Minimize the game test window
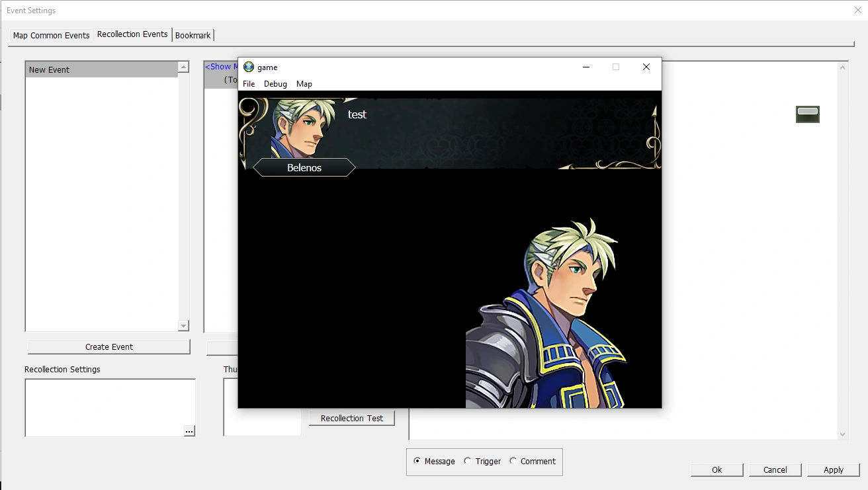 click(586, 67)
